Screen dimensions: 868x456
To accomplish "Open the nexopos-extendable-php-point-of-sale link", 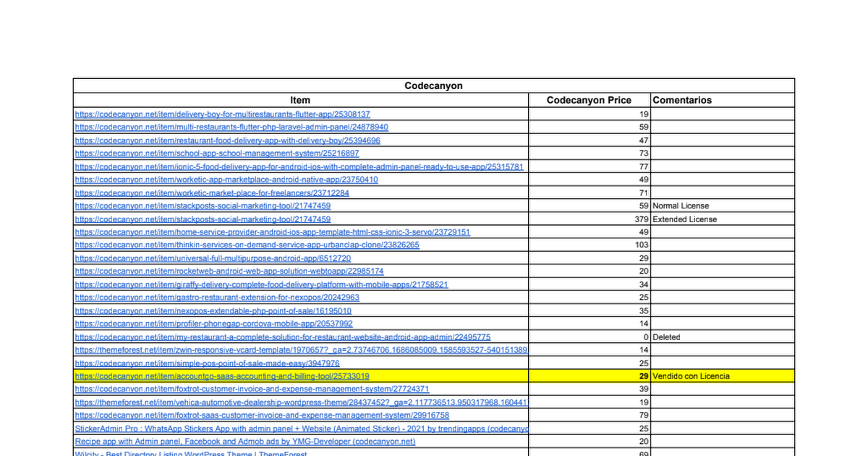I will tap(213, 311).
